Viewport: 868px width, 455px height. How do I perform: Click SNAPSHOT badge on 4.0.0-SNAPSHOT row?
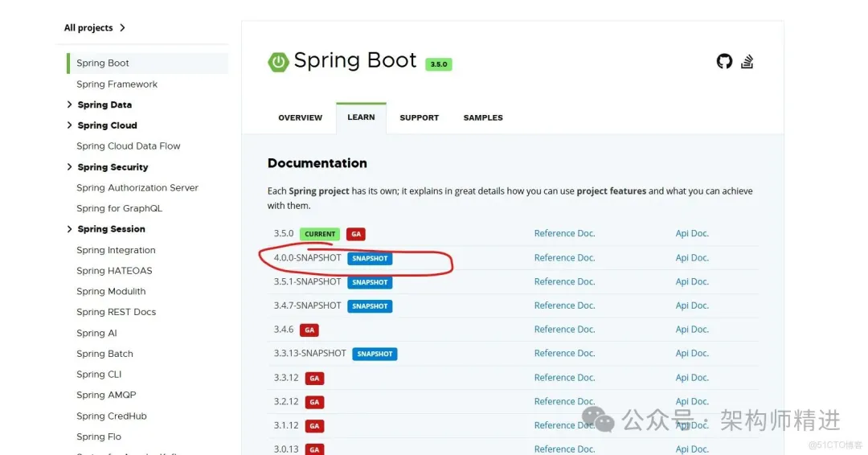[x=370, y=259]
